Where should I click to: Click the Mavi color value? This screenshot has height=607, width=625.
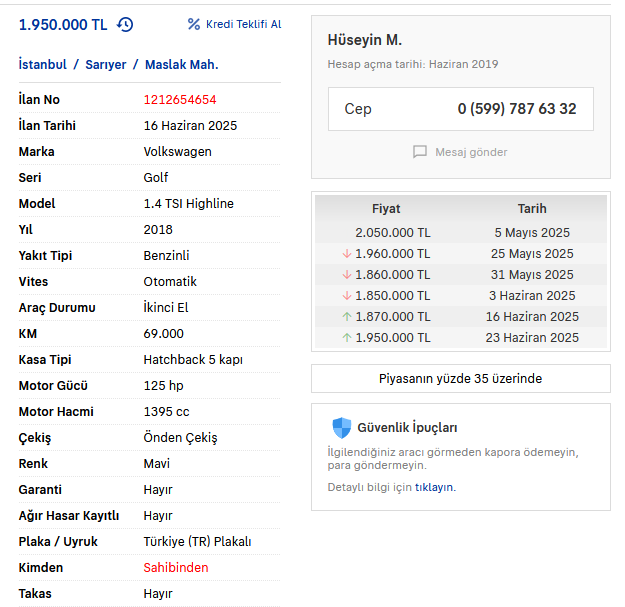coord(157,464)
